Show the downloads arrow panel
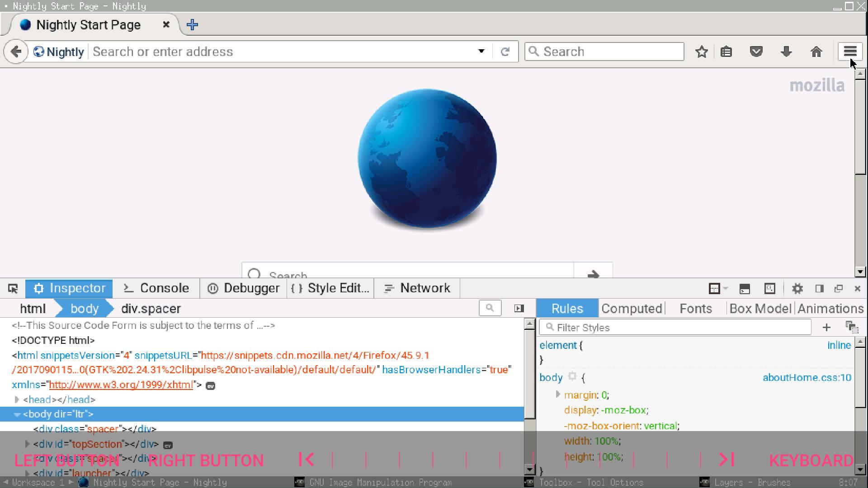The image size is (868, 488). click(x=786, y=52)
